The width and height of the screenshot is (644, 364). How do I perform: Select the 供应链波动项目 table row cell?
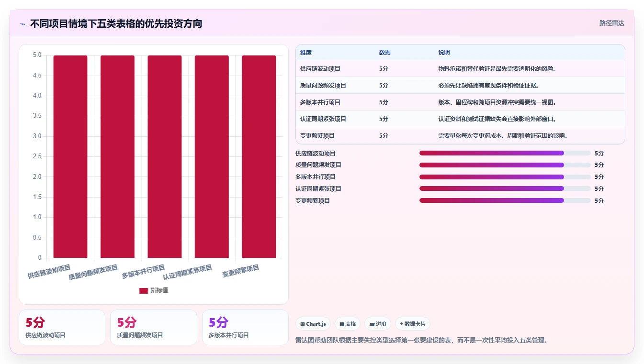(320, 69)
